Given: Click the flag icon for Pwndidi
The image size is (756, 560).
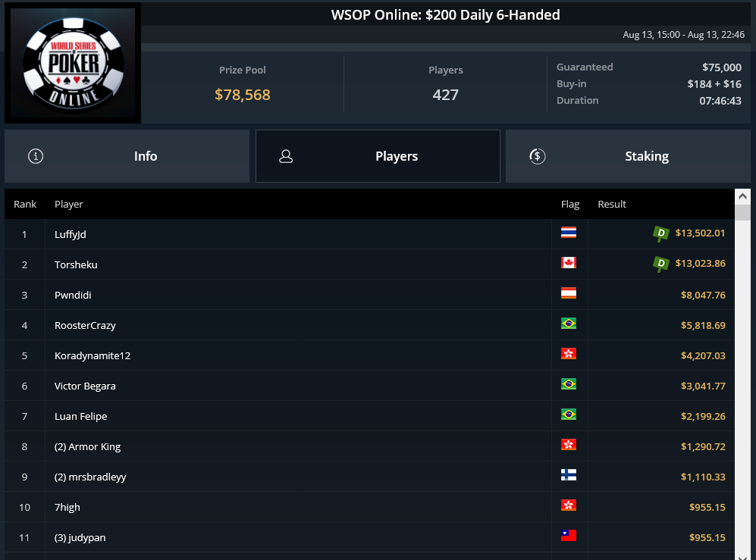Looking at the screenshot, I should point(569,293).
